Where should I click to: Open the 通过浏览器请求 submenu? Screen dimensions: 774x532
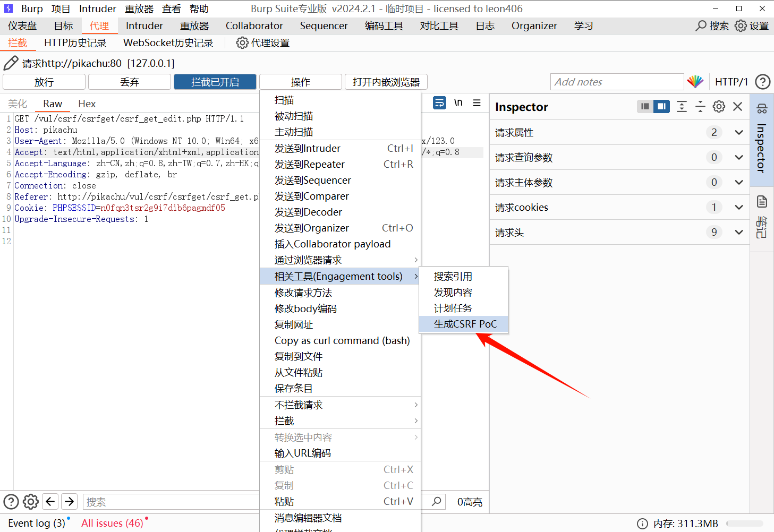tap(340, 260)
